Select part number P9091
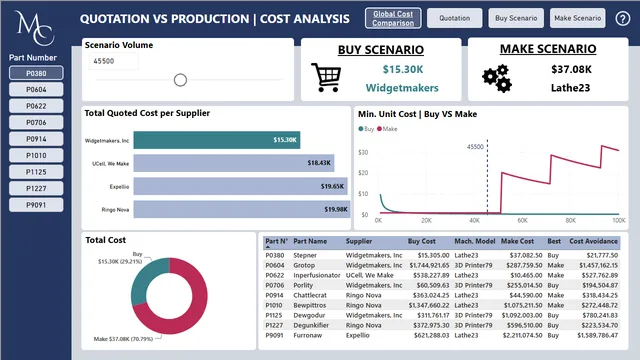Viewport: 640px width, 360px height. (x=36, y=205)
